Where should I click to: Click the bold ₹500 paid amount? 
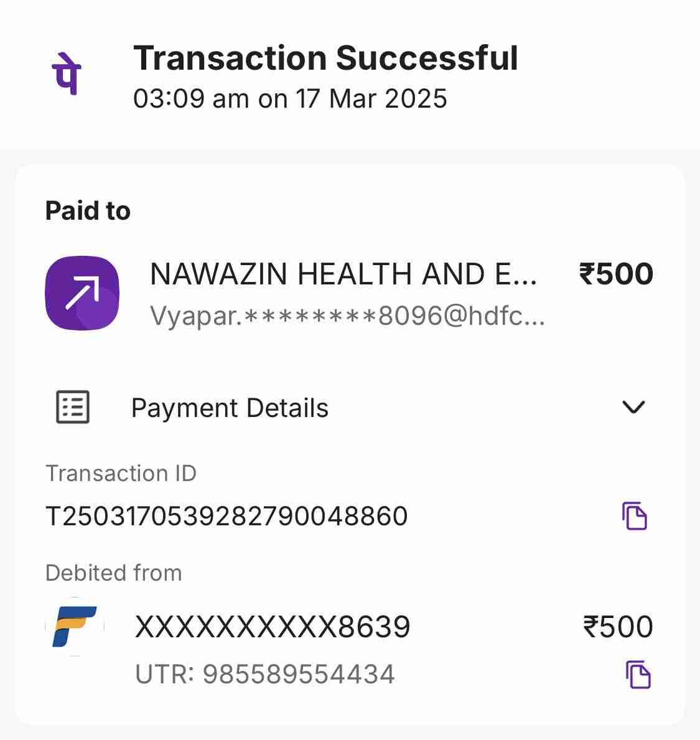pos(616,274)
